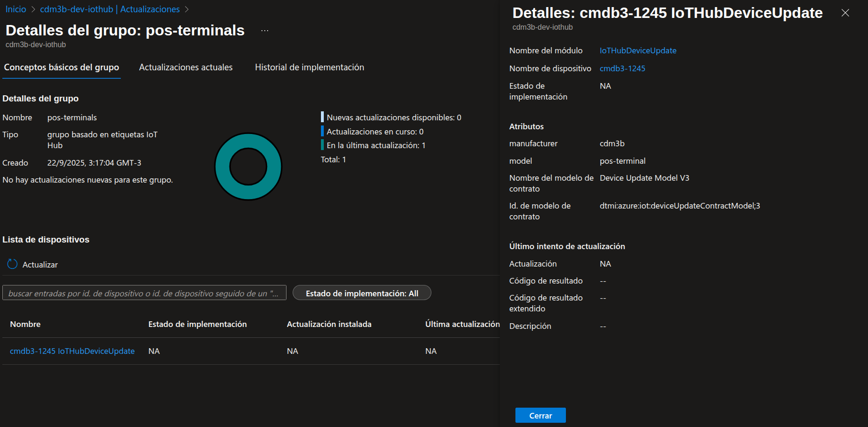Click the model value pos-terminal
868x427 pixels.
pos(623,161)
